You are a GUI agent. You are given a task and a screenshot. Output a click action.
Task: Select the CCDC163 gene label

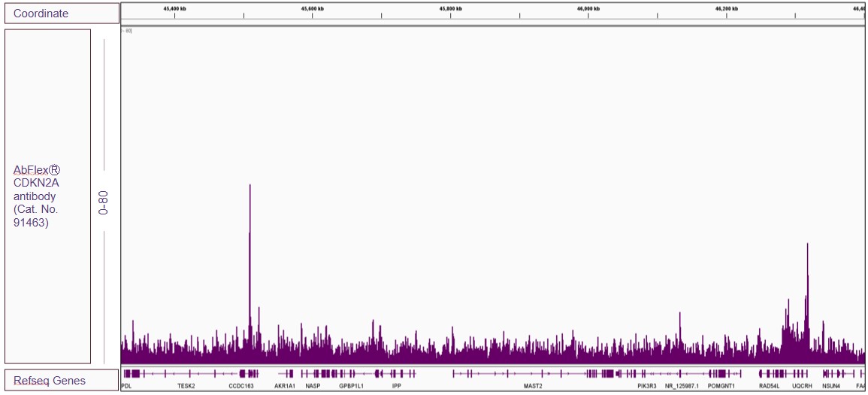[x=241, y=385]
